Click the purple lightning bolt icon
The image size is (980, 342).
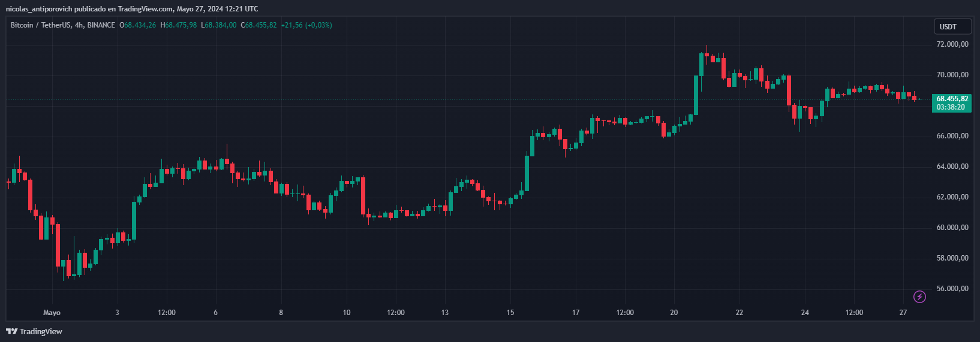[x=919, y=296]
